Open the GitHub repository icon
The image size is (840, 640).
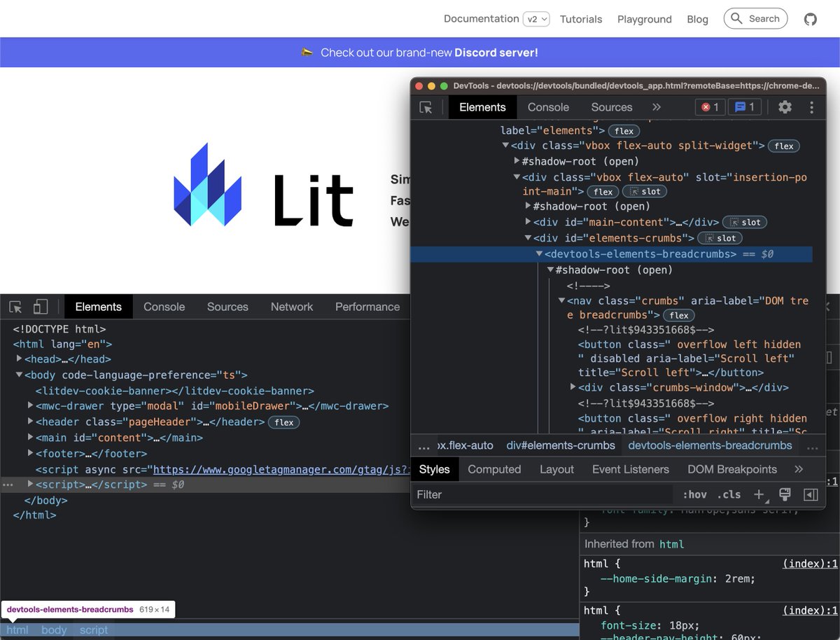pyautogui.click(x=810, y=19)
